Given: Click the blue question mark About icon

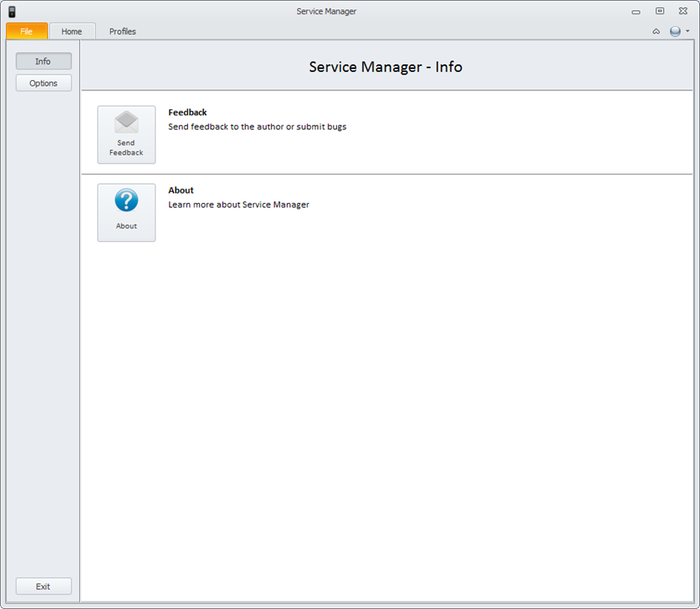Looking at the screenshot, I should [x=126, y=200].
